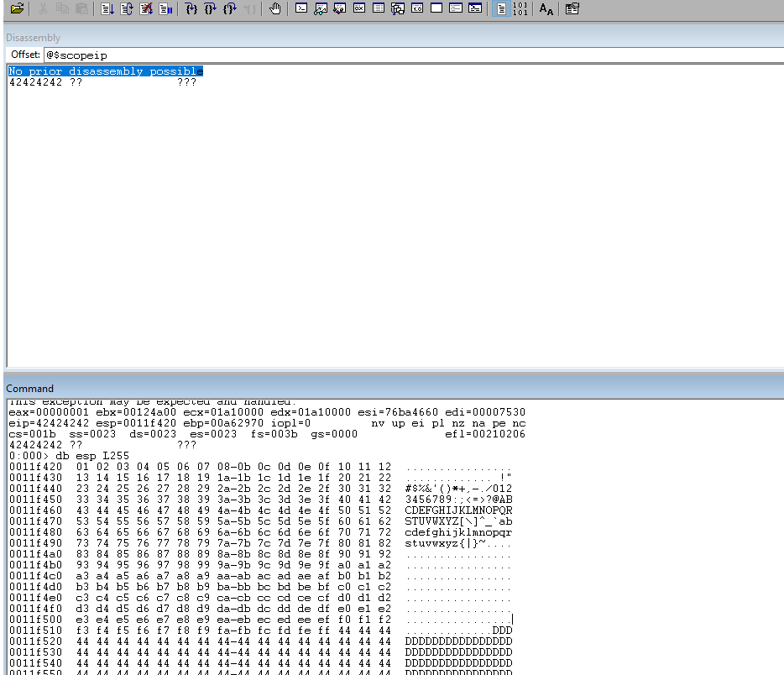Open the Watch window icon
This screenshot has width=784, height=675.
pyautogui.click(x=321, y=9)
